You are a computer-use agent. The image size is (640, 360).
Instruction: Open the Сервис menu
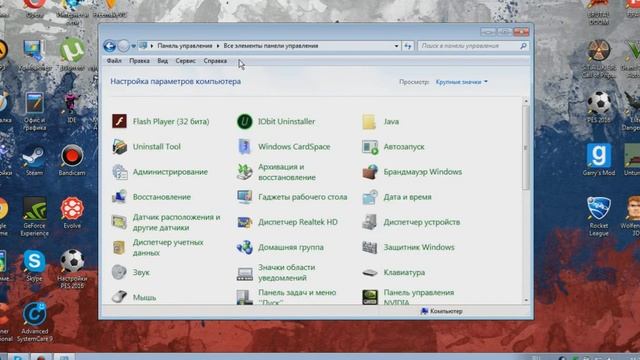pyautogui.click(x=185, y=61)
